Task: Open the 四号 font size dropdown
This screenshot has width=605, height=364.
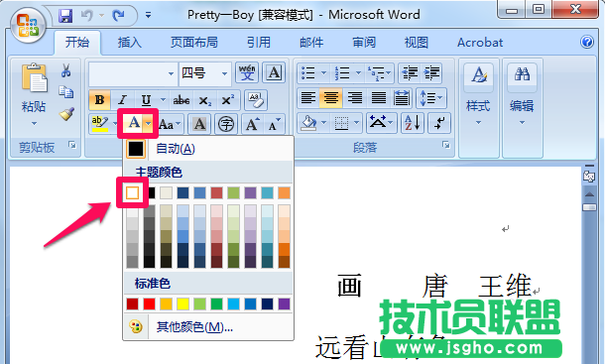Action: pos(224,73)
